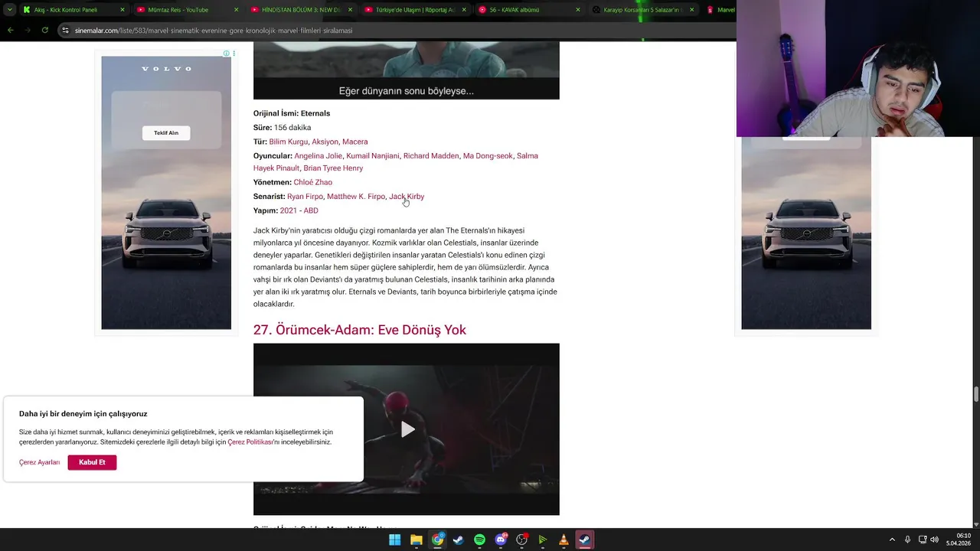Switch to the 56 - KAVAK albümü tab
980x551 pixels.
[x=530, y=10]
